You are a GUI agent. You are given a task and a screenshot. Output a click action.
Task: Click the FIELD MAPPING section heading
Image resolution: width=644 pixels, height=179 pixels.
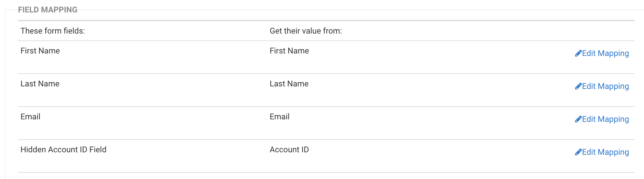coord(48,10)
